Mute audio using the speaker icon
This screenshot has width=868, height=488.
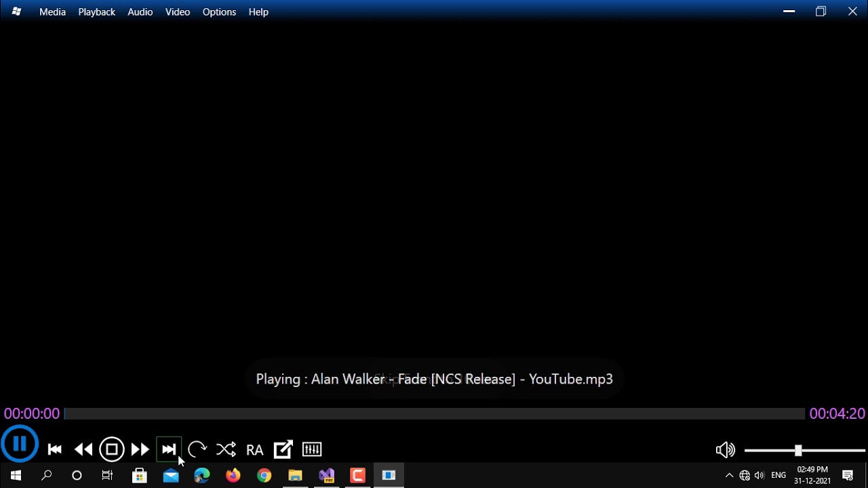[726, 450]
